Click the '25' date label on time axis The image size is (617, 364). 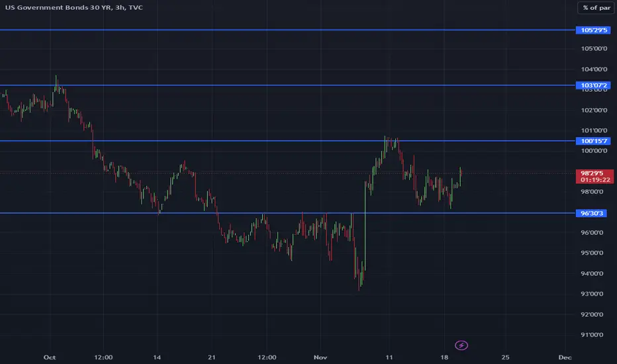[505, 357]
